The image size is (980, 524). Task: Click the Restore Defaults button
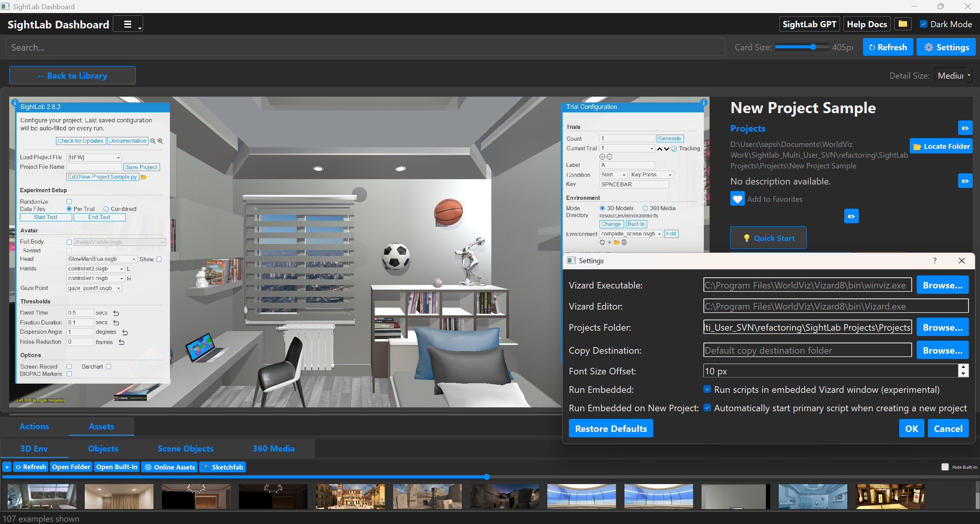click(x=611, y=428)
